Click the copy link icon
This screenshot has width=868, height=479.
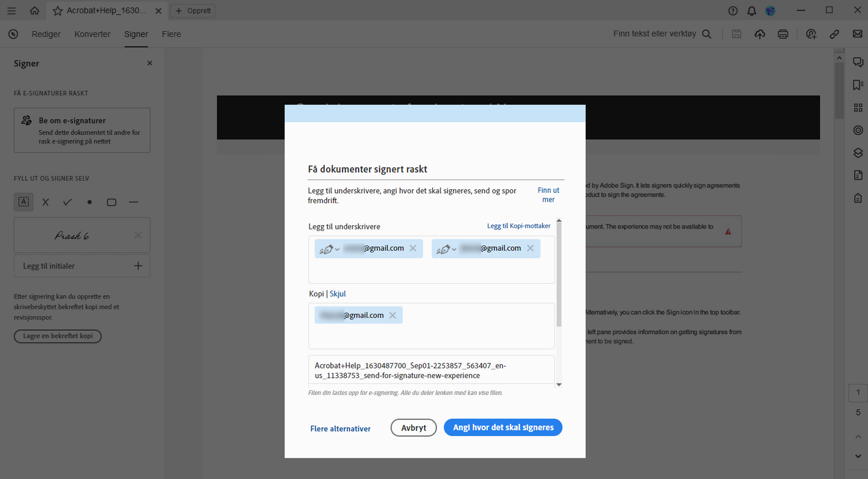[x=834, y=34]
